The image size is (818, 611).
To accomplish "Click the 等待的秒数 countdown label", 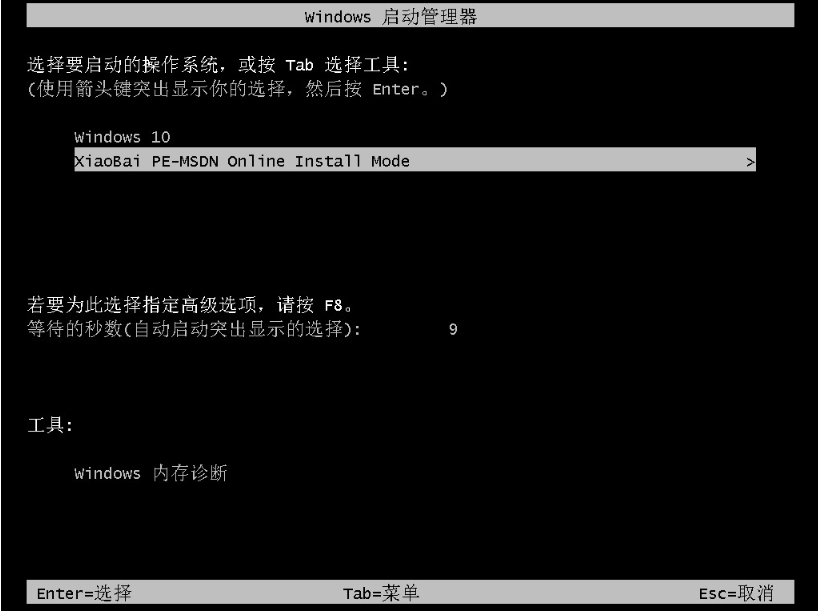I will (74, 329).
